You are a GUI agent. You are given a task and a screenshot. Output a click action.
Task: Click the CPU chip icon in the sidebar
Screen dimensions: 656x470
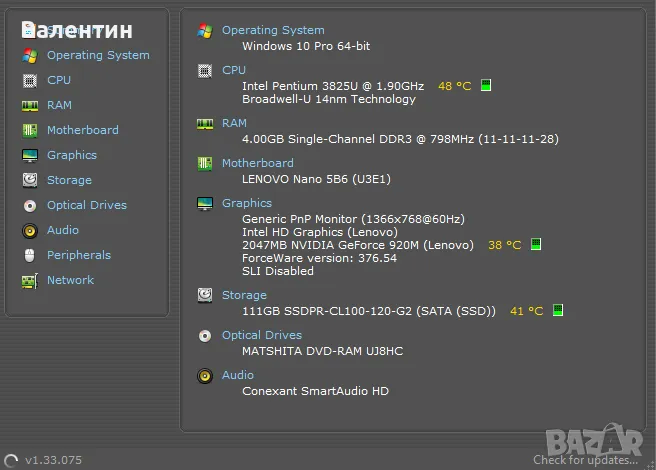click(29, 80)
